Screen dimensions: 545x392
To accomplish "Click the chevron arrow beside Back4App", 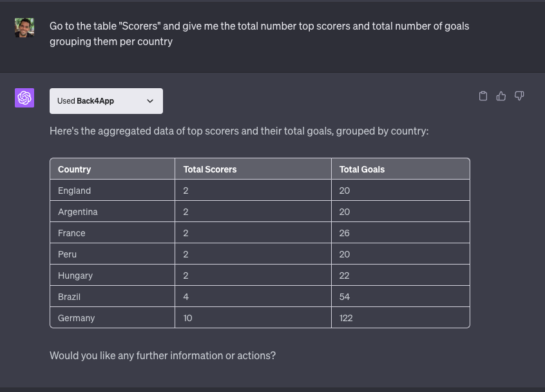I will pos(150,101).
